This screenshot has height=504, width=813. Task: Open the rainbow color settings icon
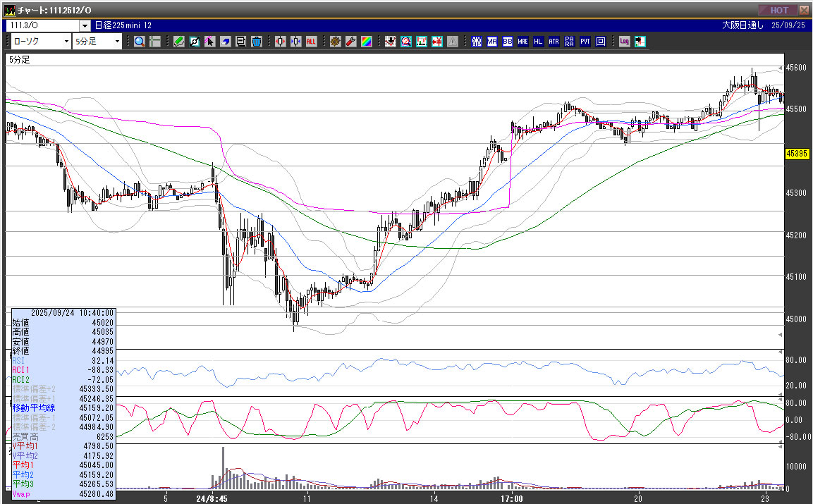(x=366, y=42)
